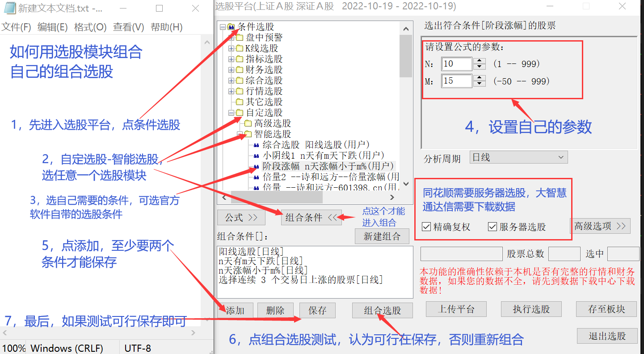Click folder icon next to 行情选股
This screenshot has height=354, width=644.
pos(240,91)
